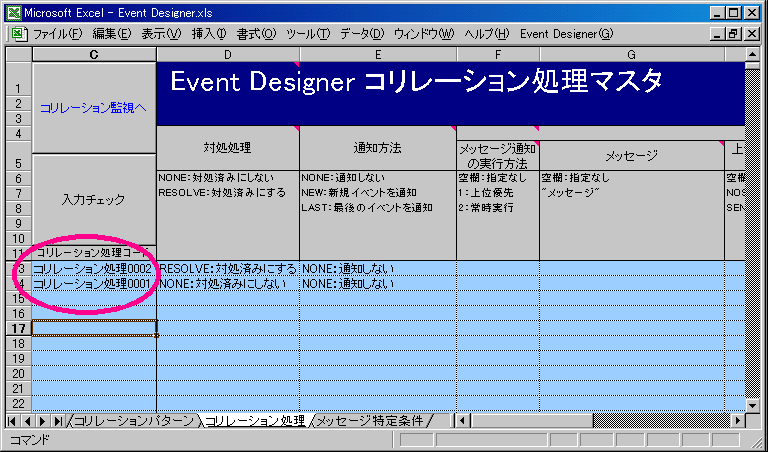Click the メッセージ heading cell
Screen dimensions: 768x452
[632, 156]
